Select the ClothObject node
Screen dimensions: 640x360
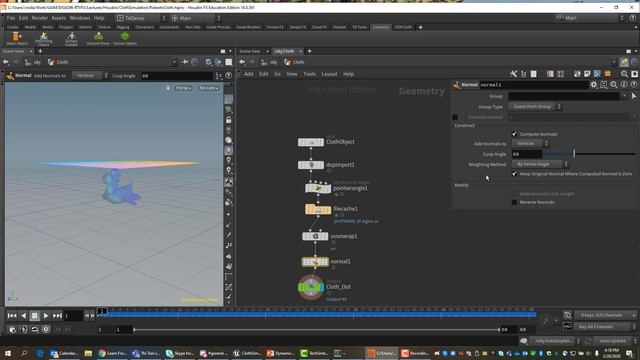click(x=311, y=142)
